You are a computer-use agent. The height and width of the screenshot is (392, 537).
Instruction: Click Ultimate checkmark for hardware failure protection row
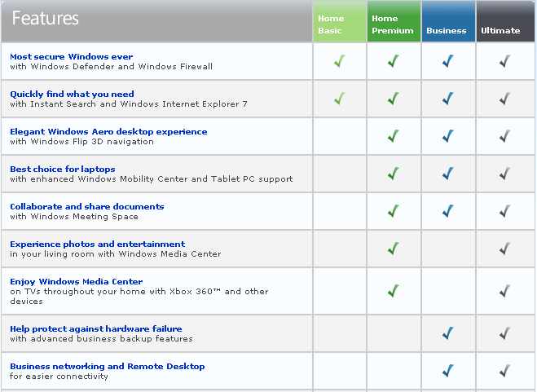coord(504,333)
